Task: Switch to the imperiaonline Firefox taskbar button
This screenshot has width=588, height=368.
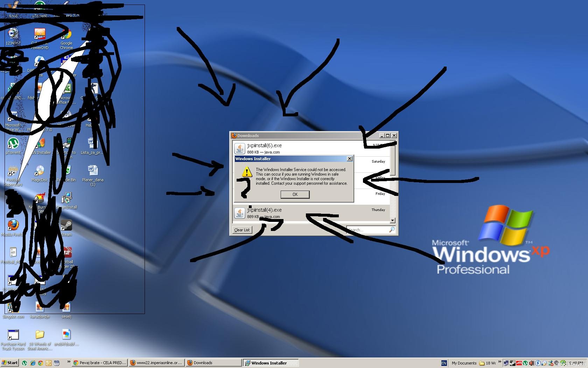Action: [156, 363]
